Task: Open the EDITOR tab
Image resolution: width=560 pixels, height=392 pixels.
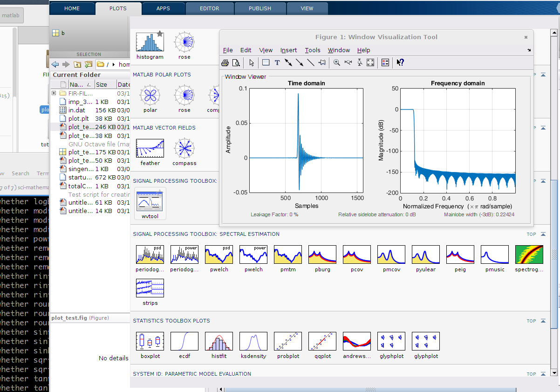Action: [x=210, y=8]
